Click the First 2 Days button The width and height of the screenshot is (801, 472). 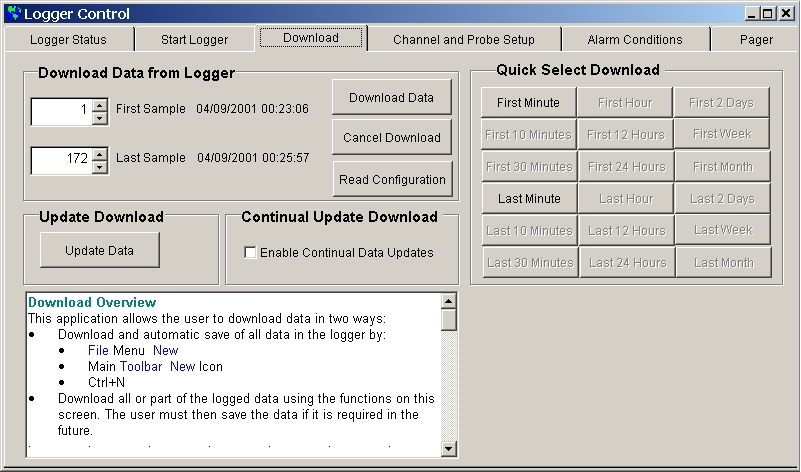click(721, 103)
